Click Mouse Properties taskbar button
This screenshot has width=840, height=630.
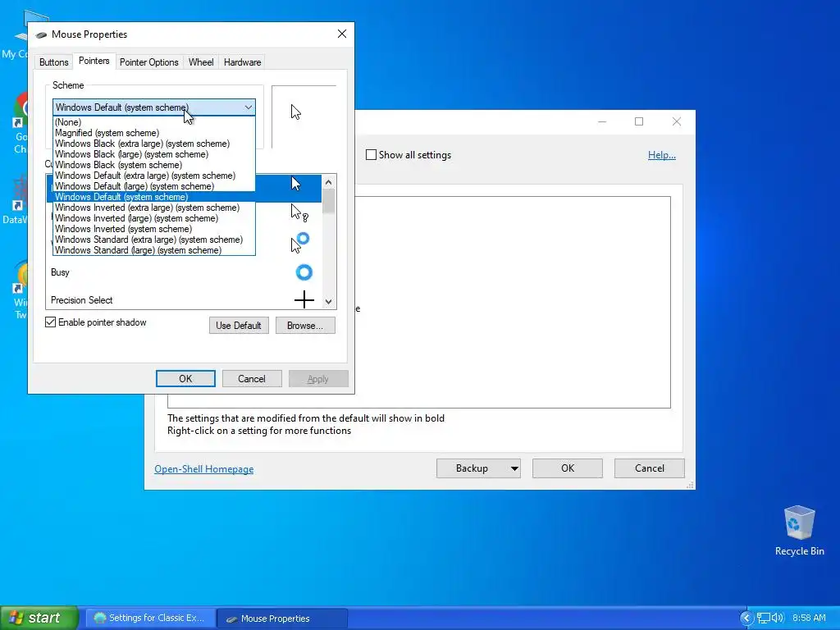(x=282, y=619)
